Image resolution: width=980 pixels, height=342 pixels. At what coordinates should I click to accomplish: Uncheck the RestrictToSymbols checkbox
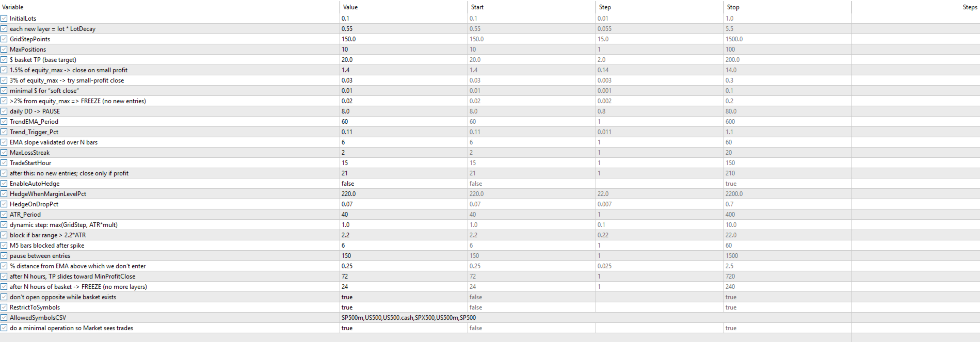[x=4, y=307]
